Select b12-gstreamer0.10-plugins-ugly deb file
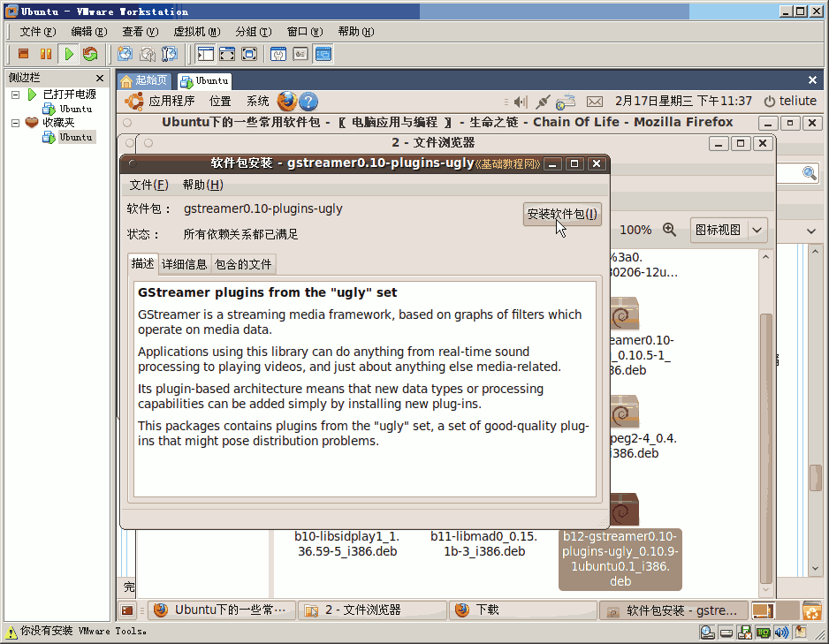 click(x=620, y=559)
